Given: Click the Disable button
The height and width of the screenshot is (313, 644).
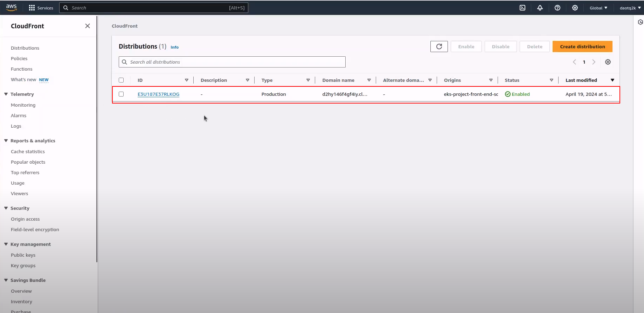Looking at the screenshot, I should click(x=500, y=47).
